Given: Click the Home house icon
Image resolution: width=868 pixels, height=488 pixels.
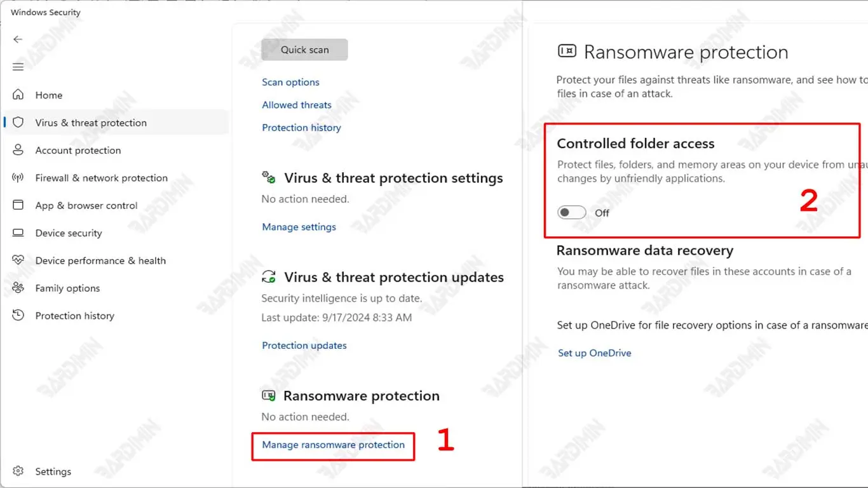Looking at the screenshot, I should pos(18,95).
